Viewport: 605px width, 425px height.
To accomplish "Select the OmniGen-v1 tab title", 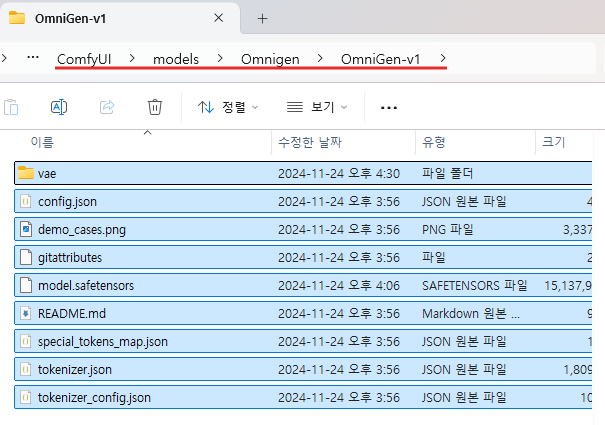I will [71, 19].
